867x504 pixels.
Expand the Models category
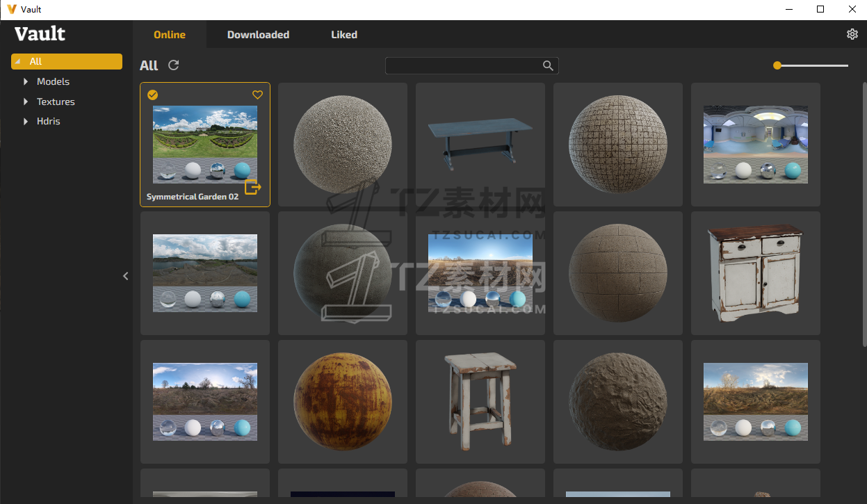pyautogui.click(x=26, y=81)
